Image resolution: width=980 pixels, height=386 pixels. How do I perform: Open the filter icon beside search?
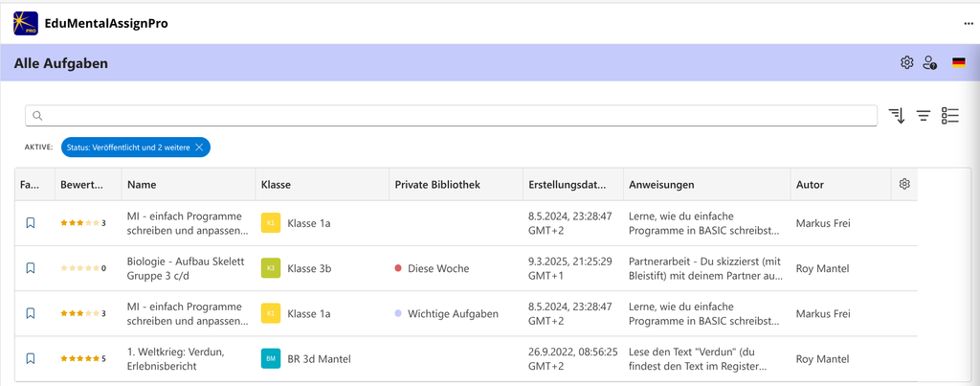tap(924, 116)
